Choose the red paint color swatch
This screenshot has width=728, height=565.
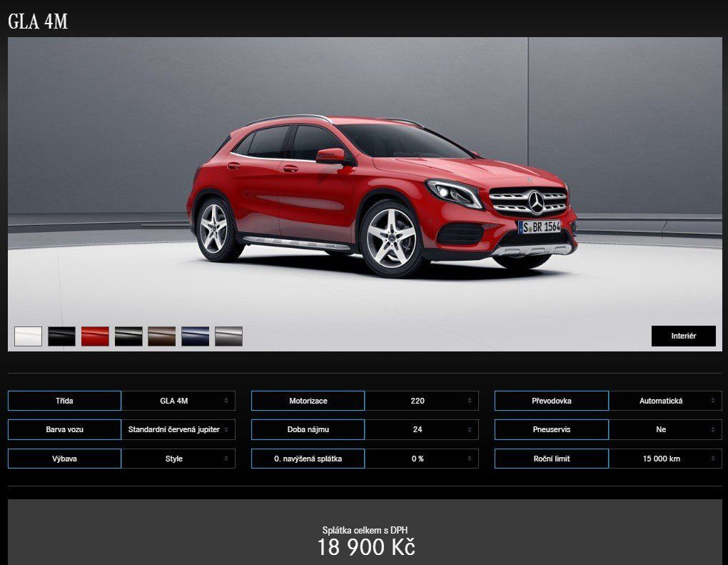point(95,336)
